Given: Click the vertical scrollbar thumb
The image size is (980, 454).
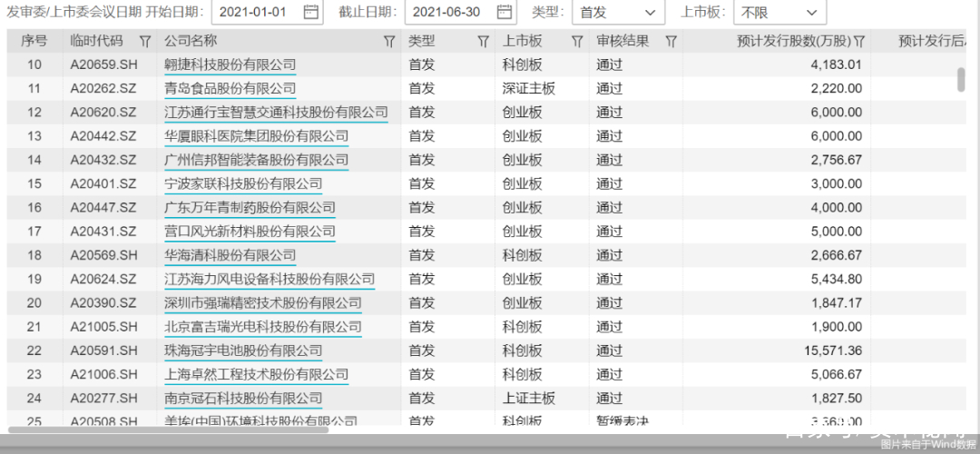Looking at the screenshot, I should click(961, 79).
